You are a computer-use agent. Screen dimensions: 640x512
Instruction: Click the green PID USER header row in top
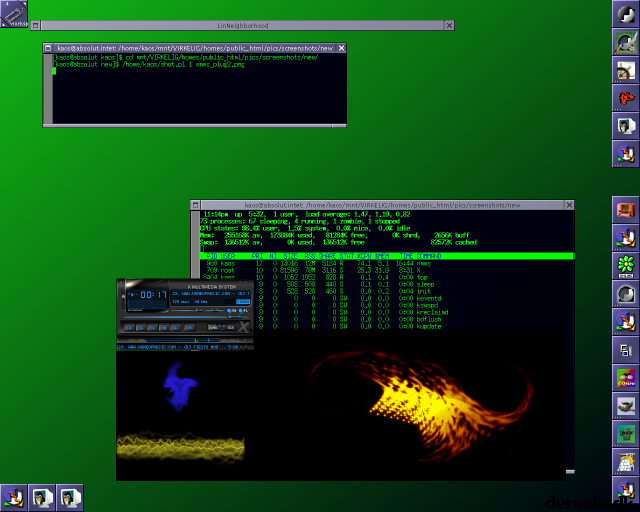(x=387, y=256)
